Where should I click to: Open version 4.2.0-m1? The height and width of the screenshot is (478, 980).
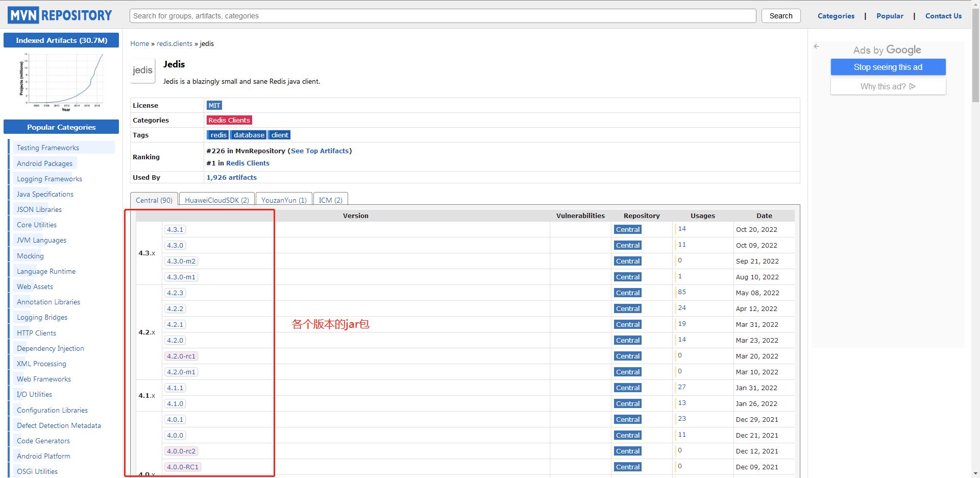tap(181, 372)
